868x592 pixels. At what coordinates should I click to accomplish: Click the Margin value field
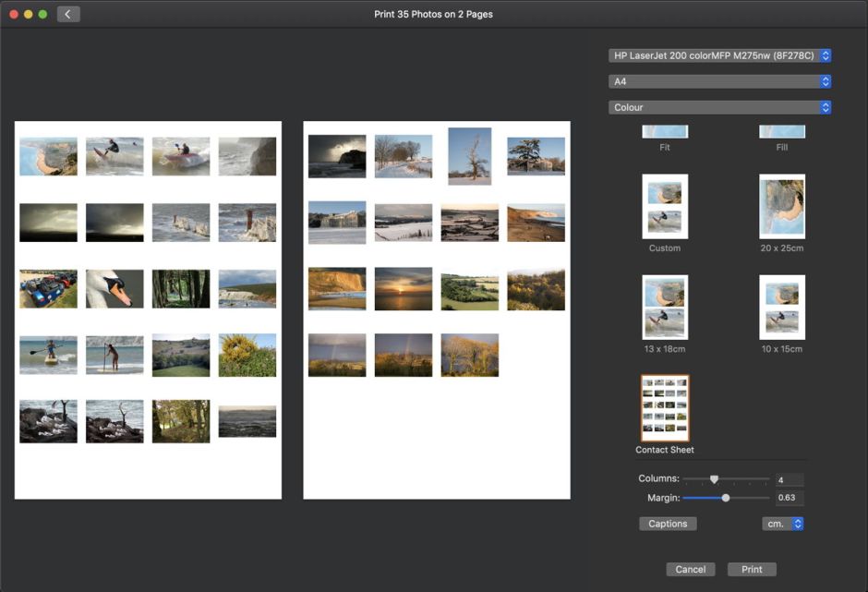click(789, 499)
